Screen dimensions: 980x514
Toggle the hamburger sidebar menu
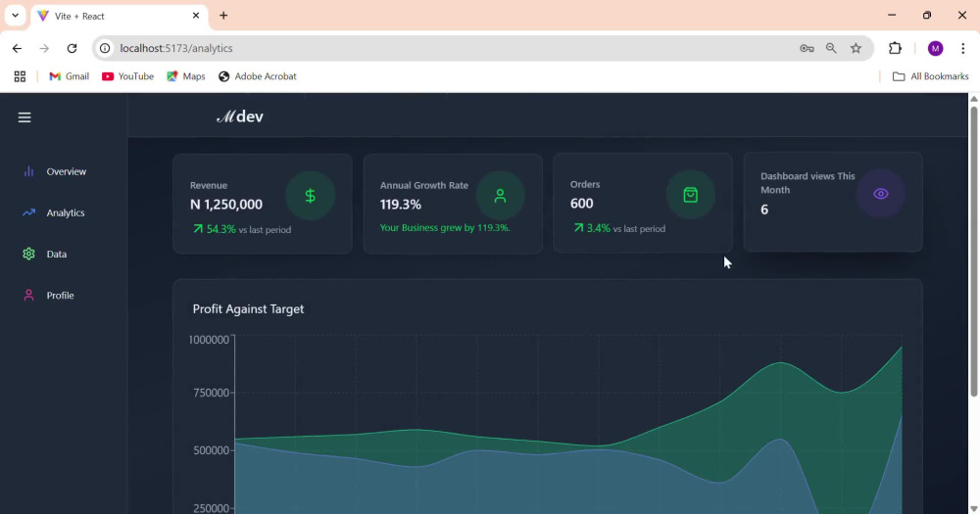(24, 117)
